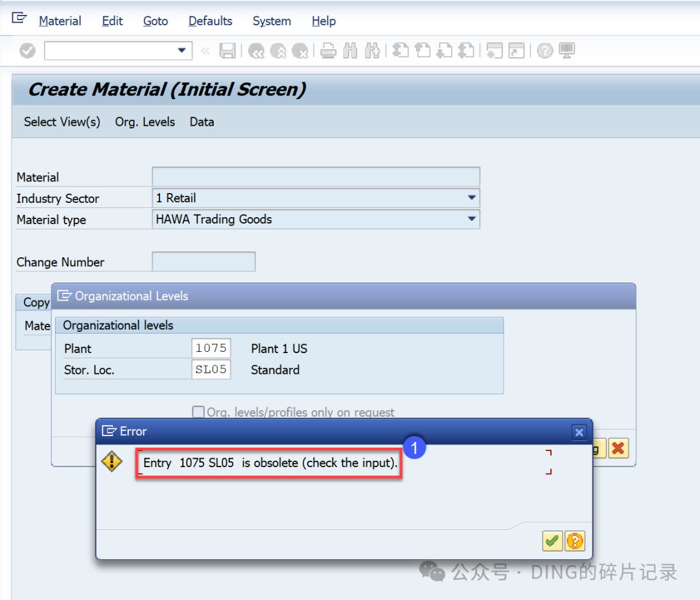Click the Data button
700x600 pixels.
tap(202, 122)
